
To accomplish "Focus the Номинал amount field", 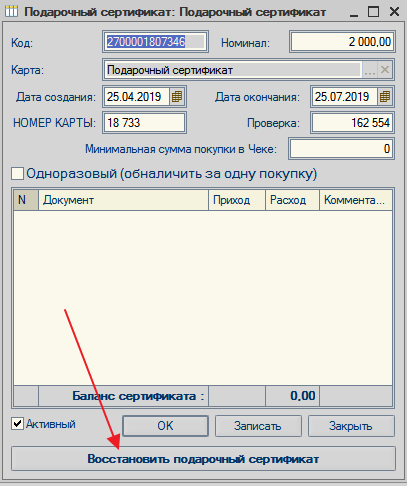I will pos(342,42).
